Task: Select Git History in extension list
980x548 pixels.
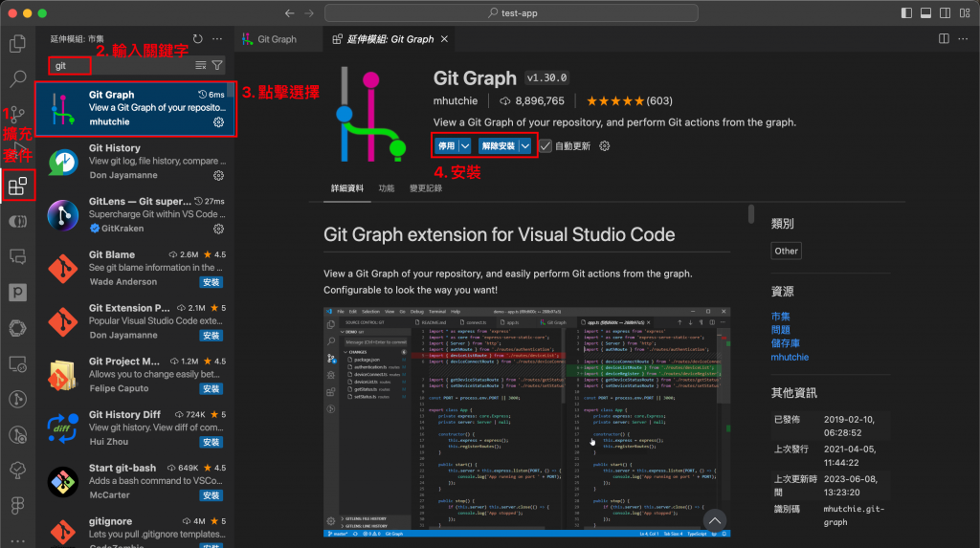Action: (x=135, y=162)
